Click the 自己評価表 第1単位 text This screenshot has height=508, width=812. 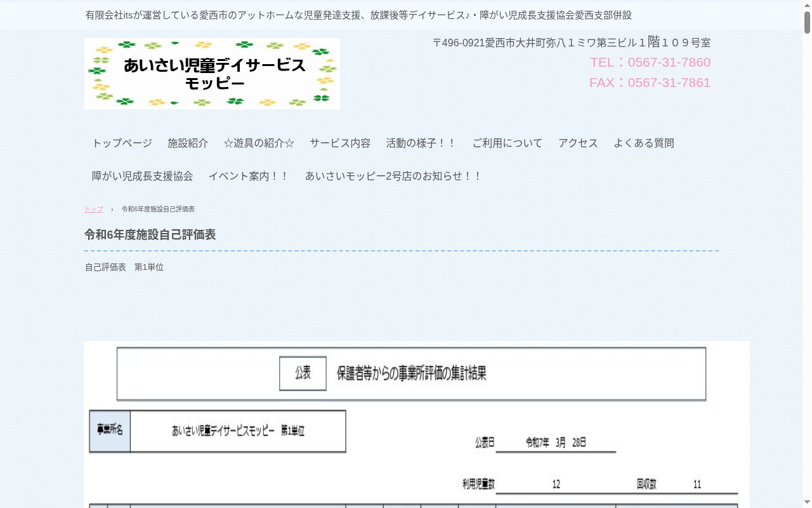(x=124, y=267)
